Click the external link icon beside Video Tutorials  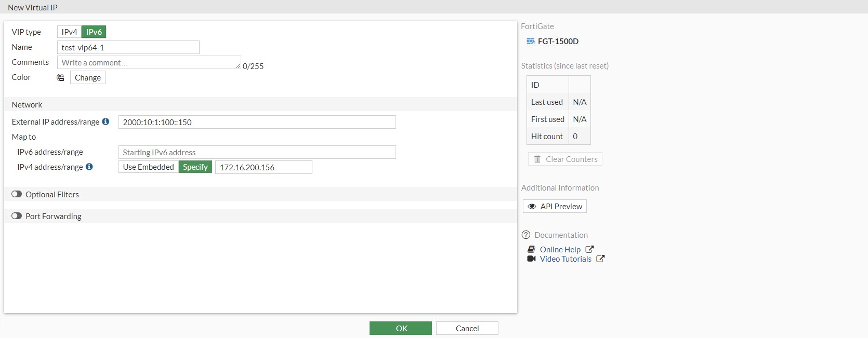coord(600,259)
